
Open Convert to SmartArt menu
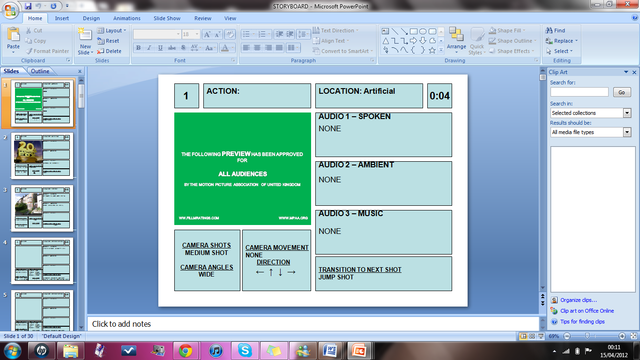pyautogui.click(x=343, y=51)
